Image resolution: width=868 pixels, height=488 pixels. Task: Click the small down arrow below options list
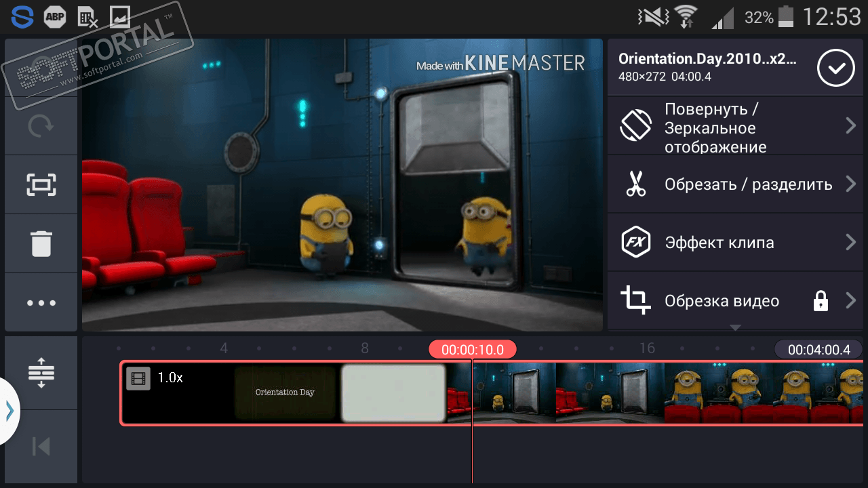click(x=735, y=328)
